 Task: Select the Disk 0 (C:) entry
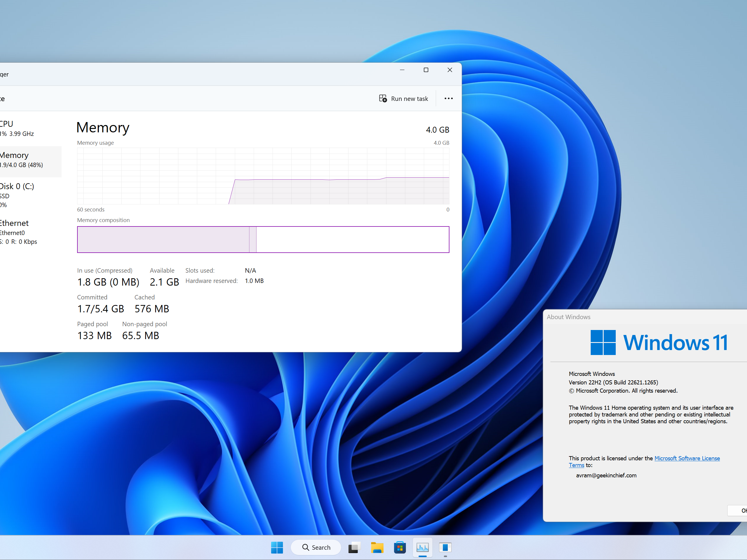pyautogui.click(x=17, y=195)
